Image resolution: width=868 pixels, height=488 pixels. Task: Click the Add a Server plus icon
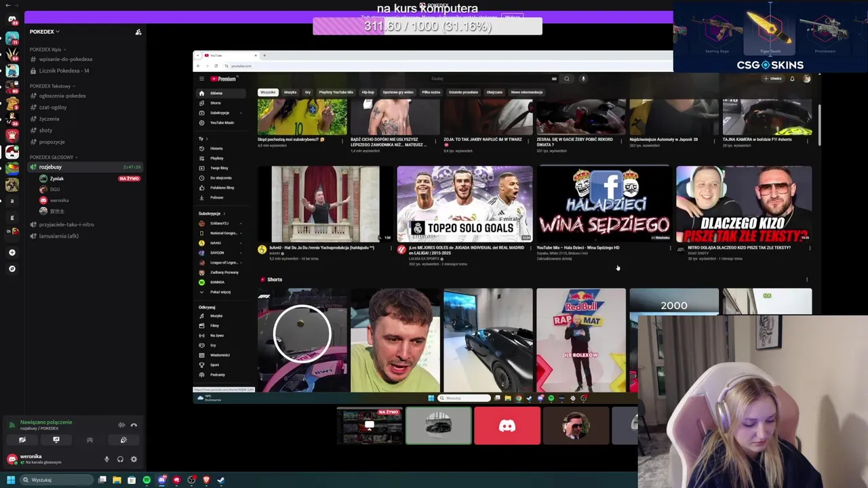pyautogui.click(x=12, y=252)
